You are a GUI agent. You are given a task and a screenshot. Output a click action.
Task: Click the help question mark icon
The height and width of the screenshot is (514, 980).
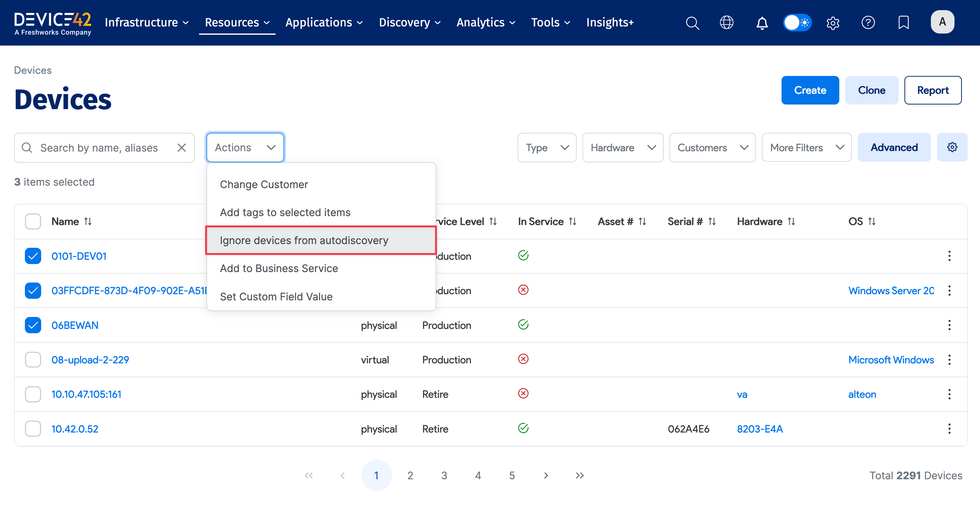868,22
